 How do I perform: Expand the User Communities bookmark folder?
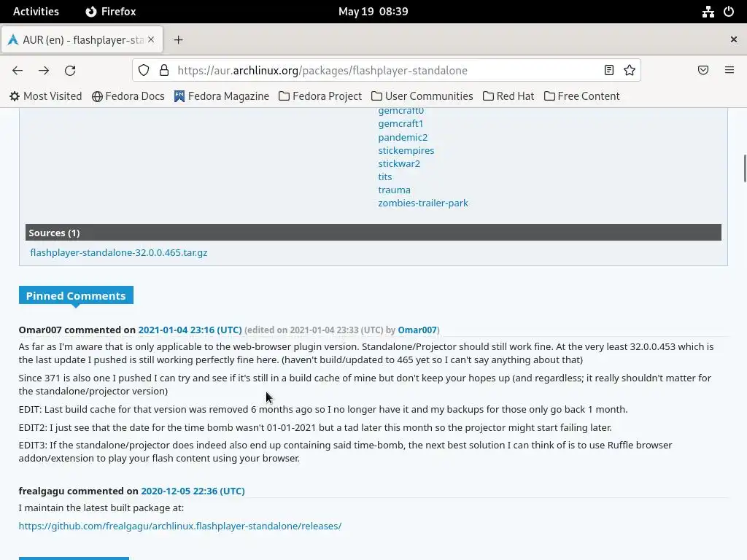click(422, 96)
